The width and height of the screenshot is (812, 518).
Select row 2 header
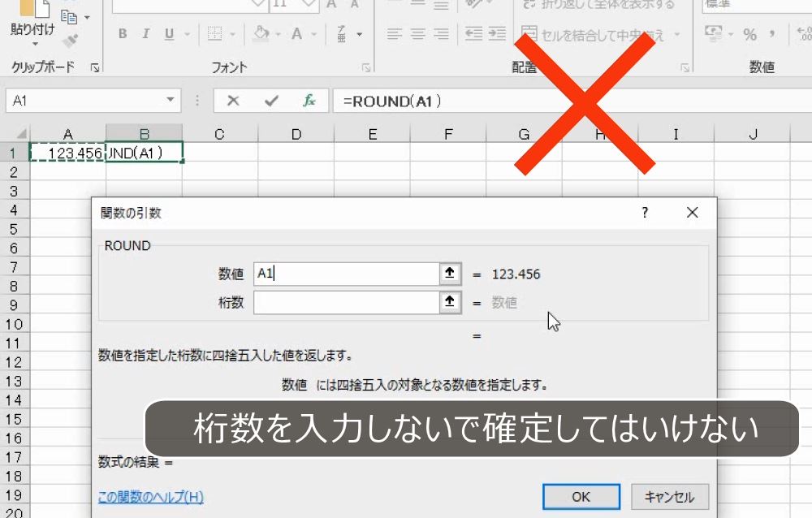(14, 172)
